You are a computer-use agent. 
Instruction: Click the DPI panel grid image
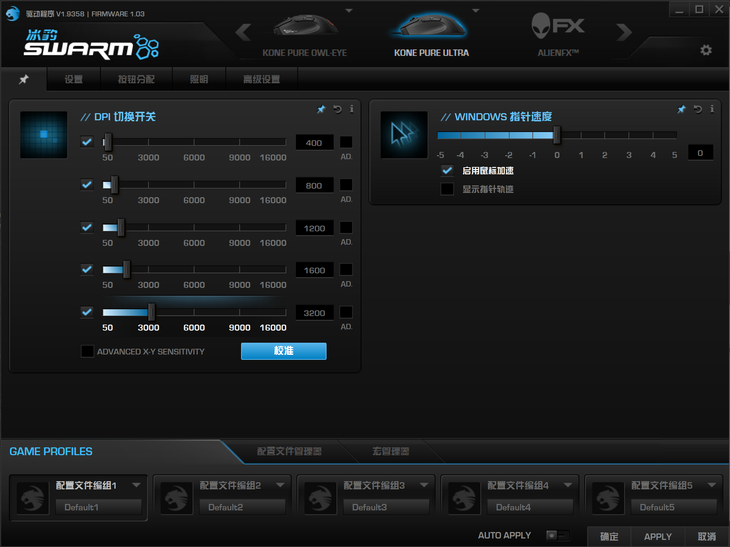coord(44,135)
